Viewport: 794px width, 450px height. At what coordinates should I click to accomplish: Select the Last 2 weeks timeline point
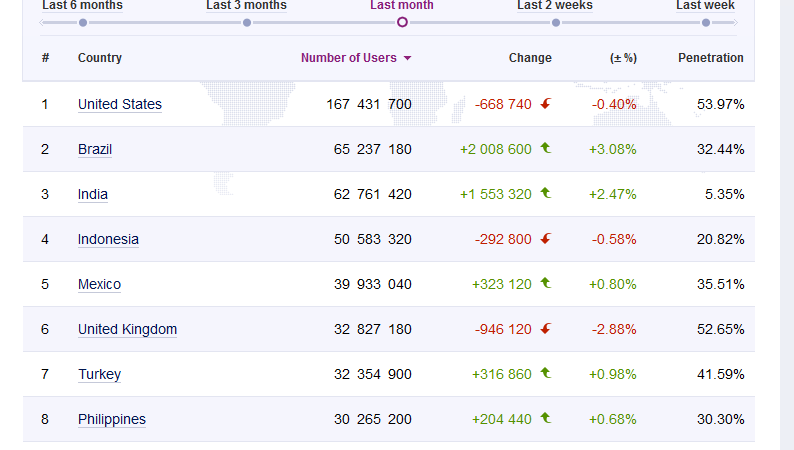click(554, 22)
